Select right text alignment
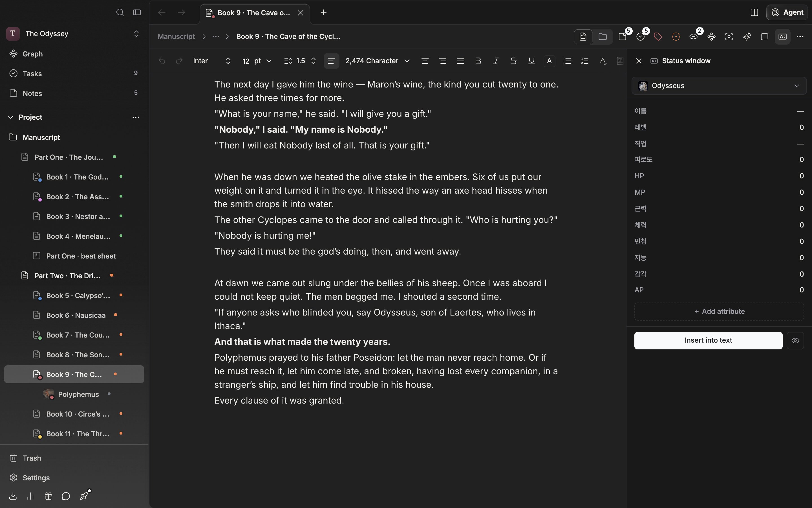Image resolution: width=812 pixels, height=508 pixels. [x=443, y=61]
